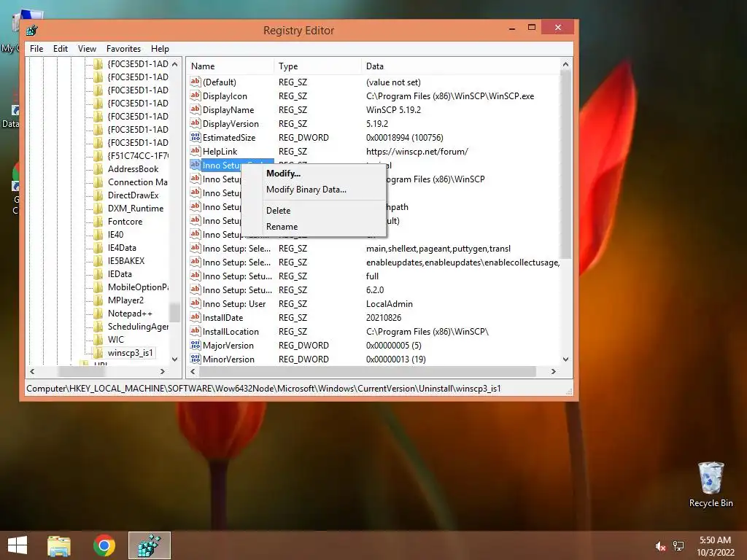Select the IEData key
Viewport: 747px width, 560px height.
coord(120,274)
